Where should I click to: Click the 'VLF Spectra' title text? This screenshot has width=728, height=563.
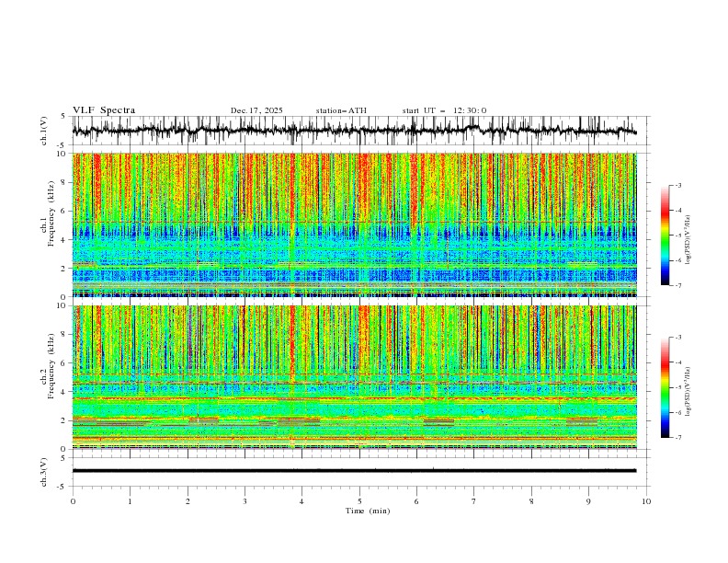coord(104,110)
